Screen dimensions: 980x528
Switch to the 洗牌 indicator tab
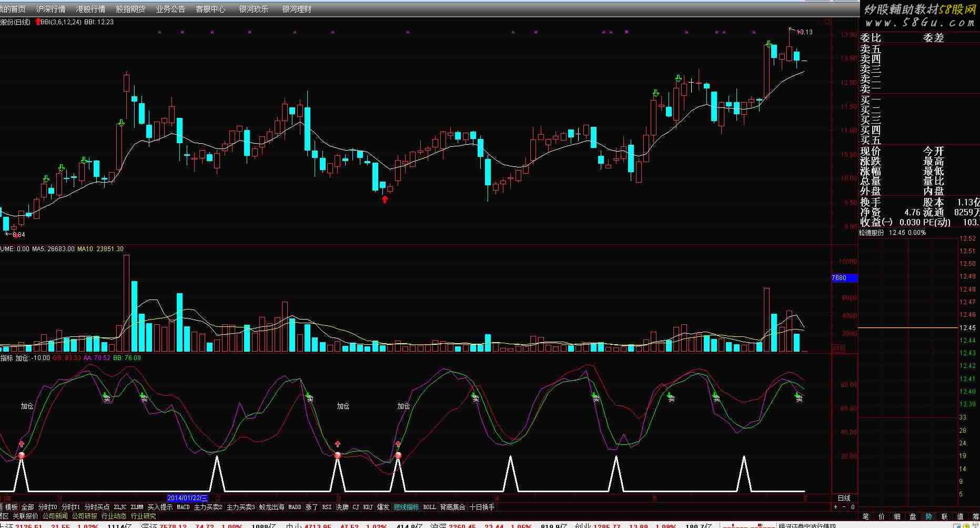click(x=342, y=507)
